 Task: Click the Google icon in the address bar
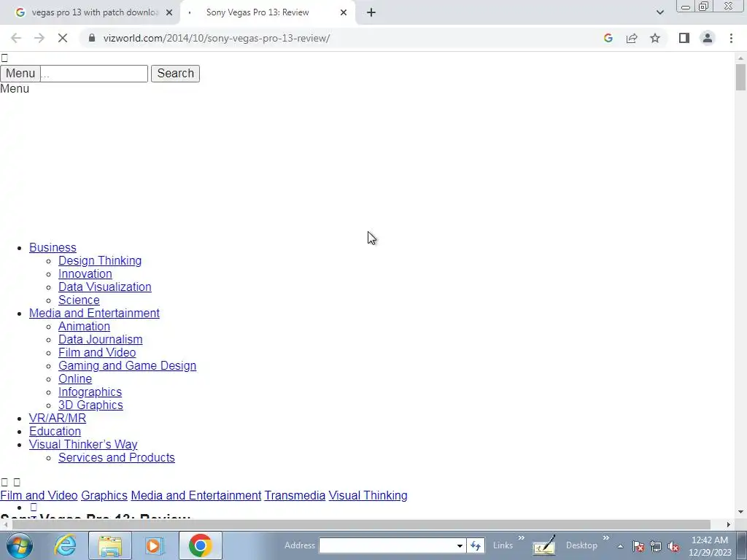(x=608, y=38)
